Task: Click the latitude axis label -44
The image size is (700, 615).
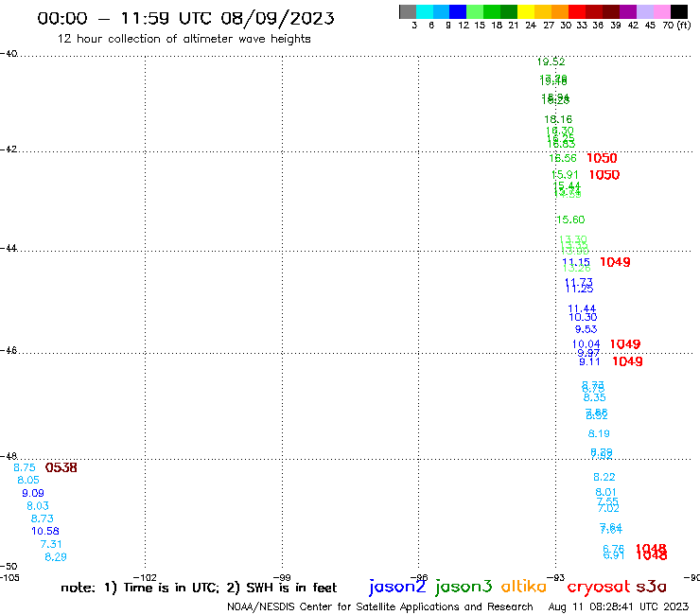Action: click(x=9, y=248)
